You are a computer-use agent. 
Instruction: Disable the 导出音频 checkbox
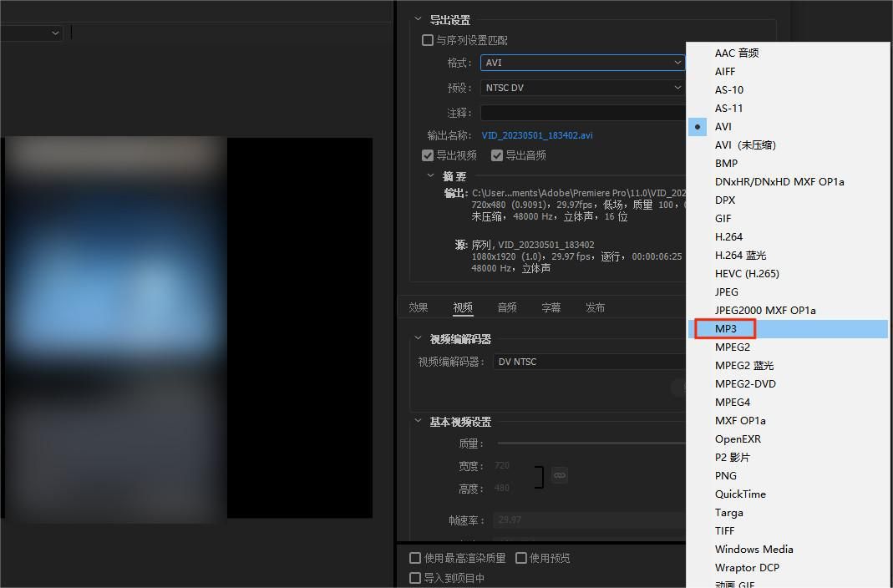point(496,154)
